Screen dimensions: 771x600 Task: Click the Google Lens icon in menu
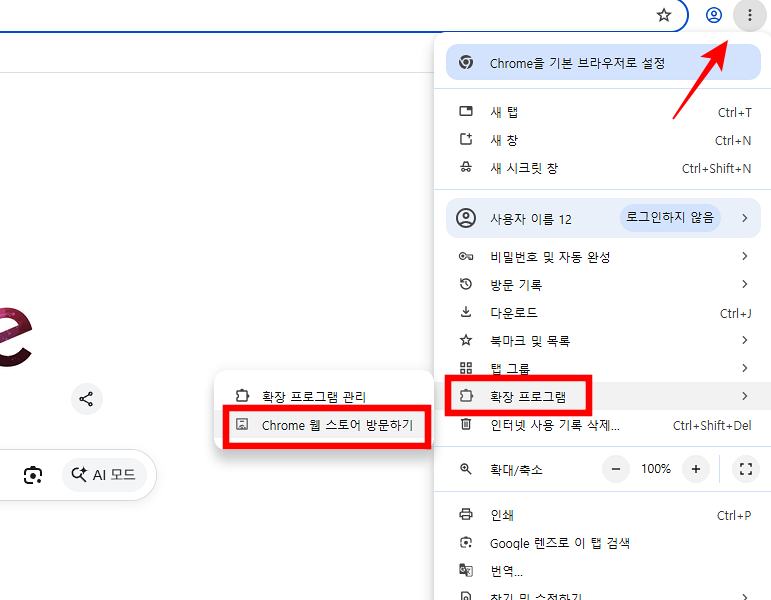(466, 542)
